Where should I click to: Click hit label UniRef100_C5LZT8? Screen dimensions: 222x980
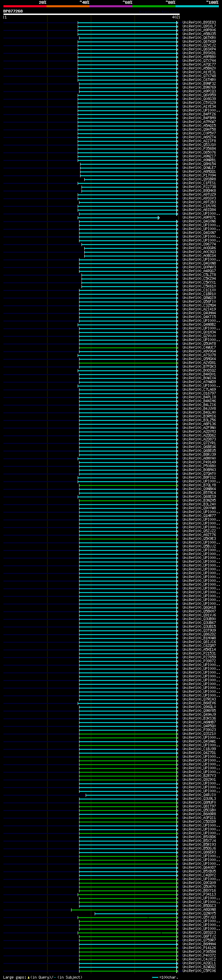(x=199, y=275)
